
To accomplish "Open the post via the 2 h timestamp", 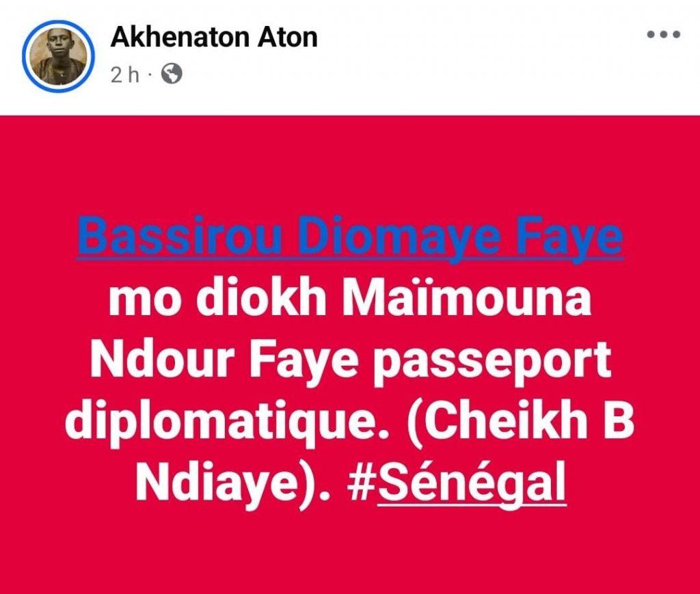I will point(125,75).
